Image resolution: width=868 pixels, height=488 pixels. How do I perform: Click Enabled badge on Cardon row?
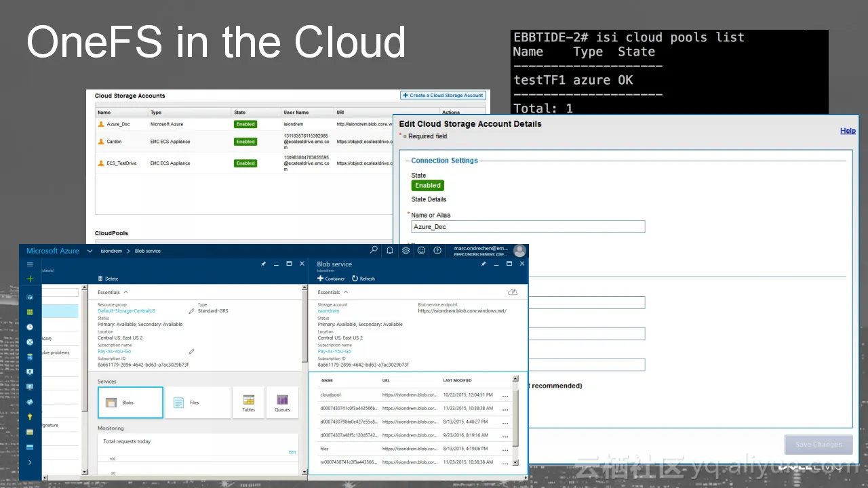click(245, 142)
